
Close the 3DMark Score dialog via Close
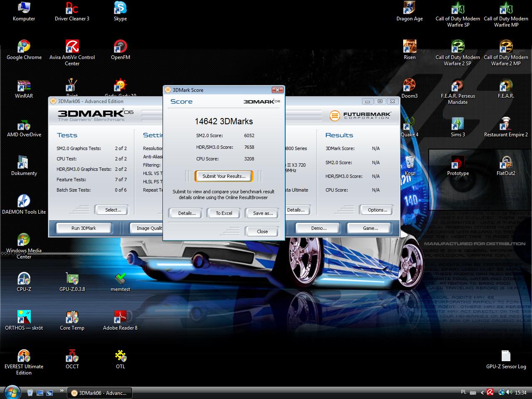tap(262, 232)
